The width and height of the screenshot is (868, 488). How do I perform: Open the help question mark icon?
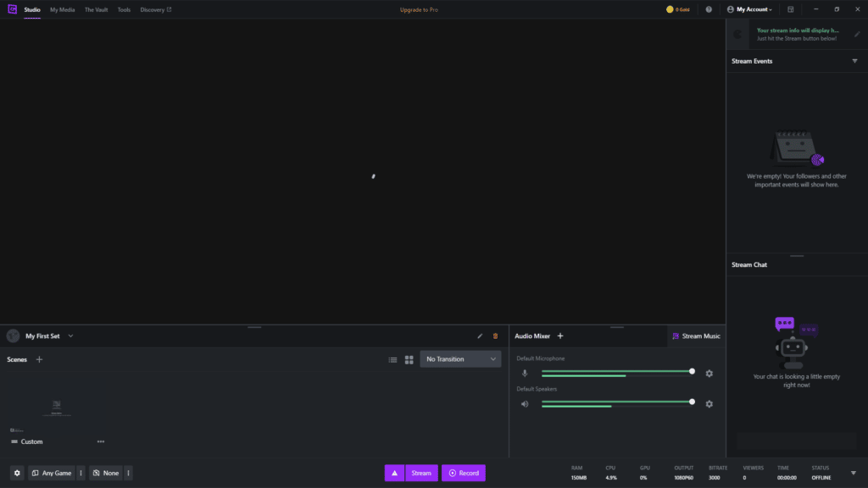tap(709, 9)
